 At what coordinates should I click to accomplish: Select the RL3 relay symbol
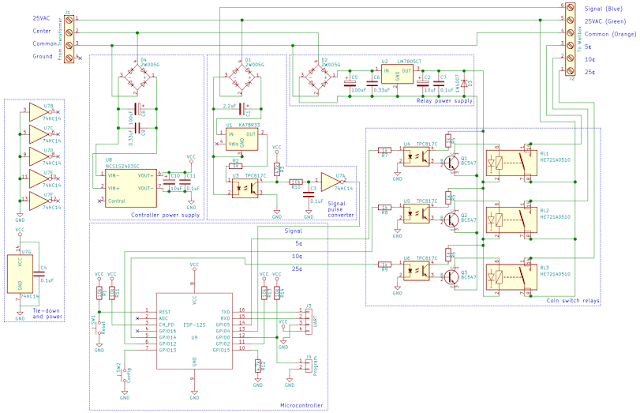511,277
